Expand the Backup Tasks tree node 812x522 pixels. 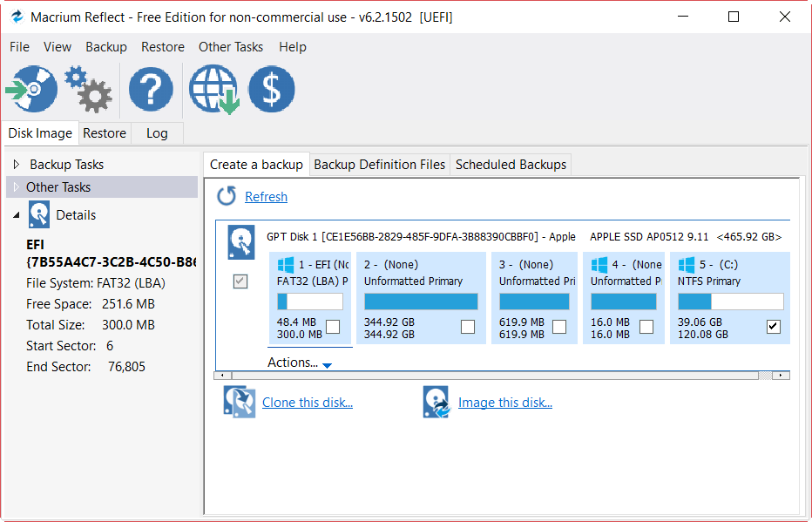click(16, 165)
